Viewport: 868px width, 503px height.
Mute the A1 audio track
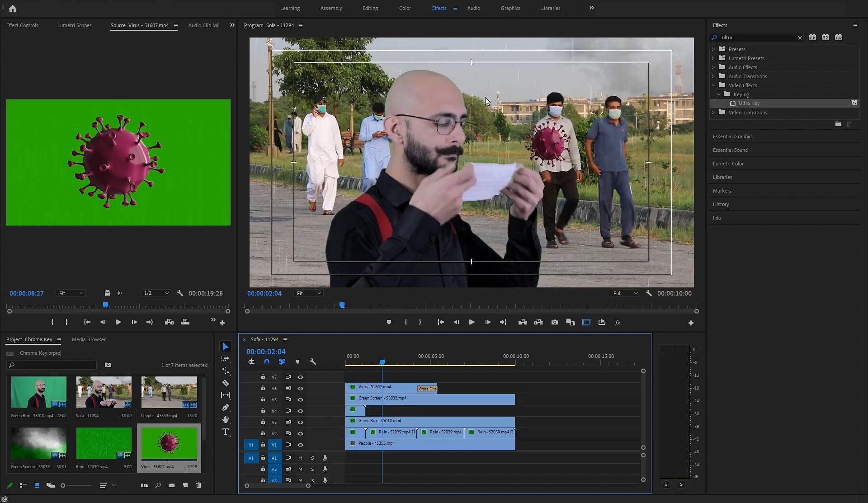click(x=300, y=458)
